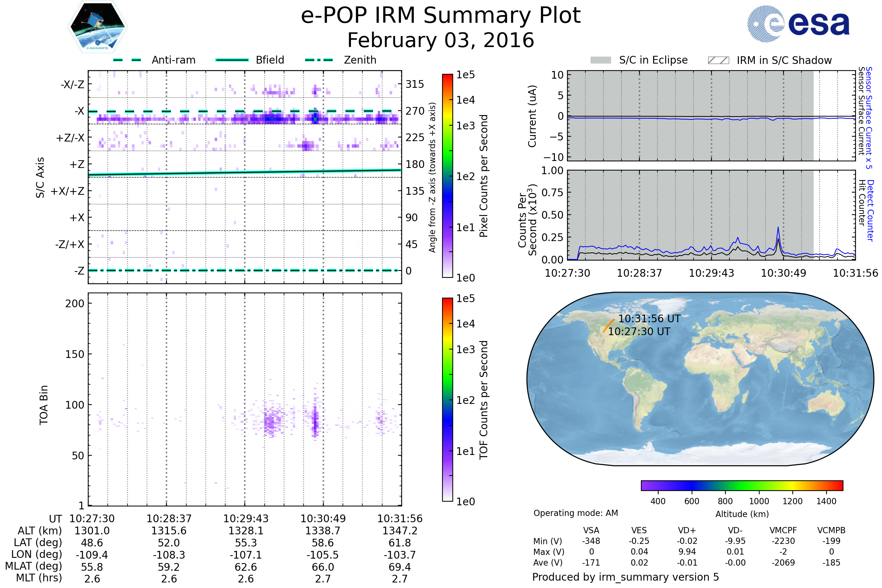
Task: Click the large peak in the Detect Counter plot
Action: coord(778,228)
